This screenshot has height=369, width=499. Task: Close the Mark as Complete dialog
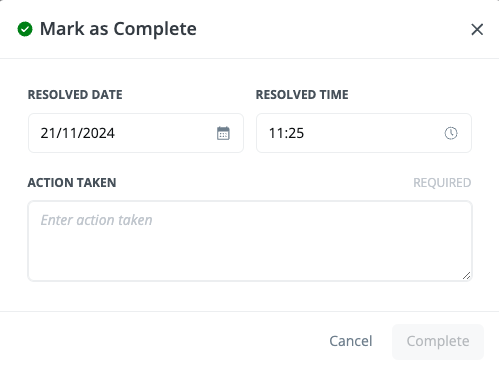(x=477, y=29)
